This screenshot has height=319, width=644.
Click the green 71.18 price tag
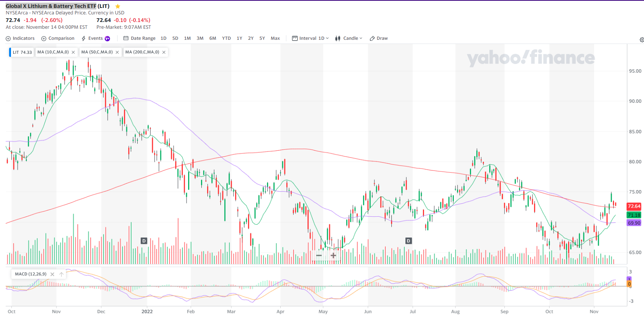[634, 215]
